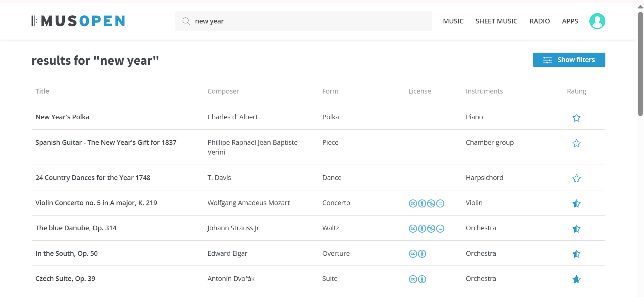Toggle star rating for Violin Concerto no. 5
The height and width of the screenshot is (297, 644).
(x=576, y=203)
